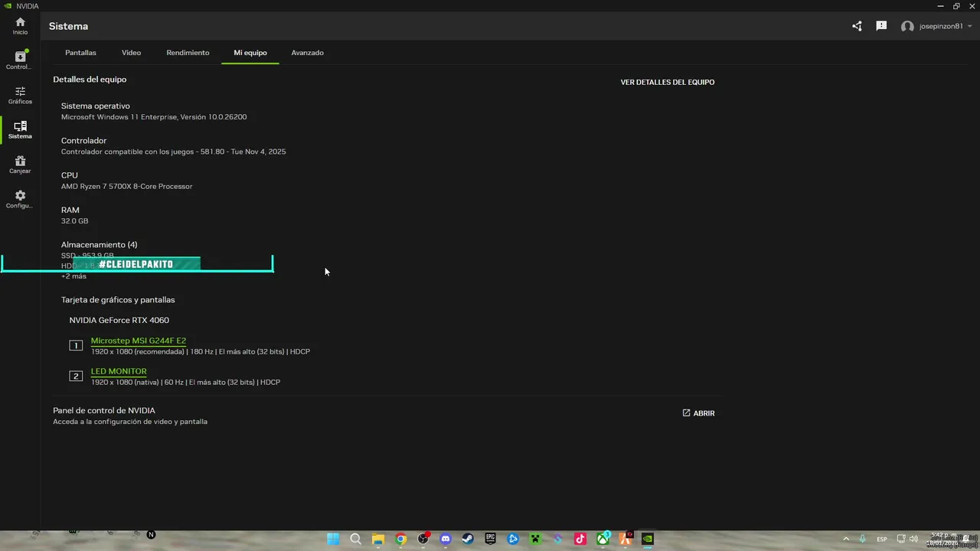Click the external-link icon beside ABRIR
Viewport: 980px width, 551px height.
tap(686, 412)
